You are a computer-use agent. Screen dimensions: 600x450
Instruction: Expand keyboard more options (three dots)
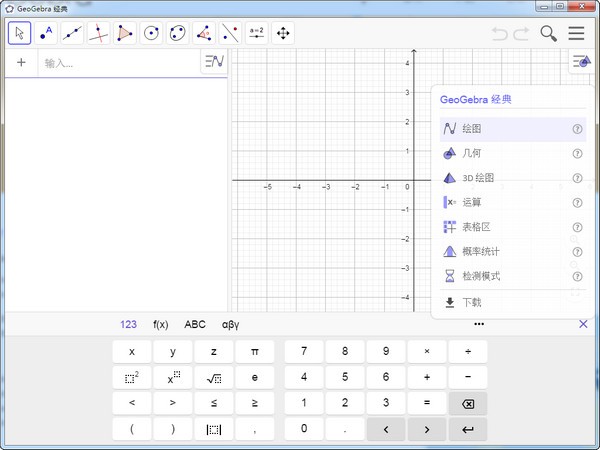[479, 324]
